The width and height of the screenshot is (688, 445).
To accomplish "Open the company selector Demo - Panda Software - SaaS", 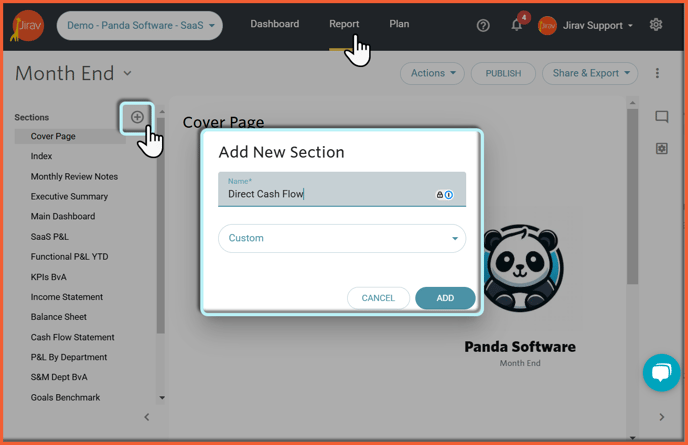I will (140, 25).
